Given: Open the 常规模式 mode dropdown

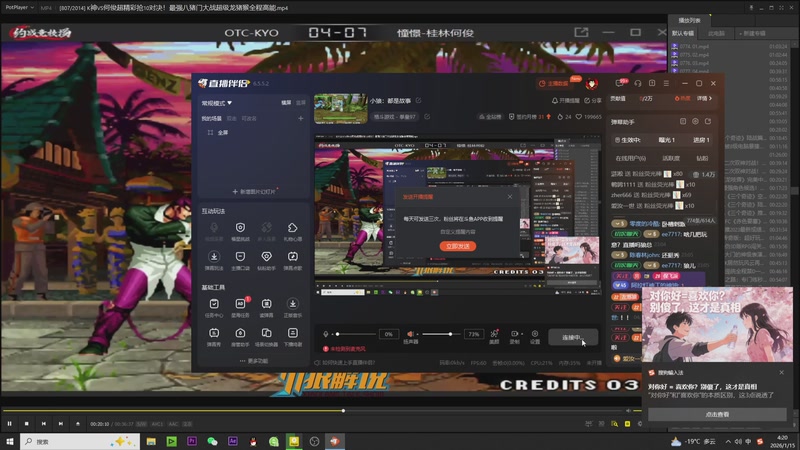Looking at the screenshot, I should click(x=216, y=103).
